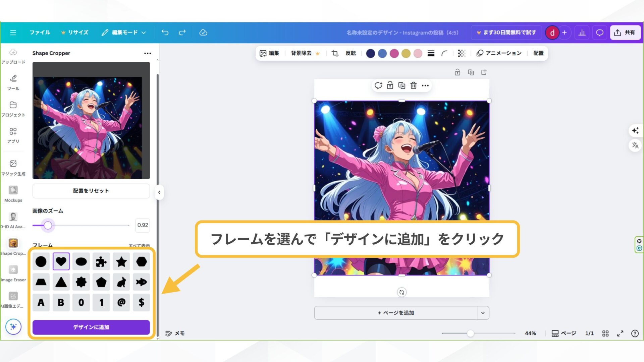The width and height of the screenshot is (644, 362).
Task: Expand the ページを追加 dropdown arrow
Action: [x=483, y=312]
